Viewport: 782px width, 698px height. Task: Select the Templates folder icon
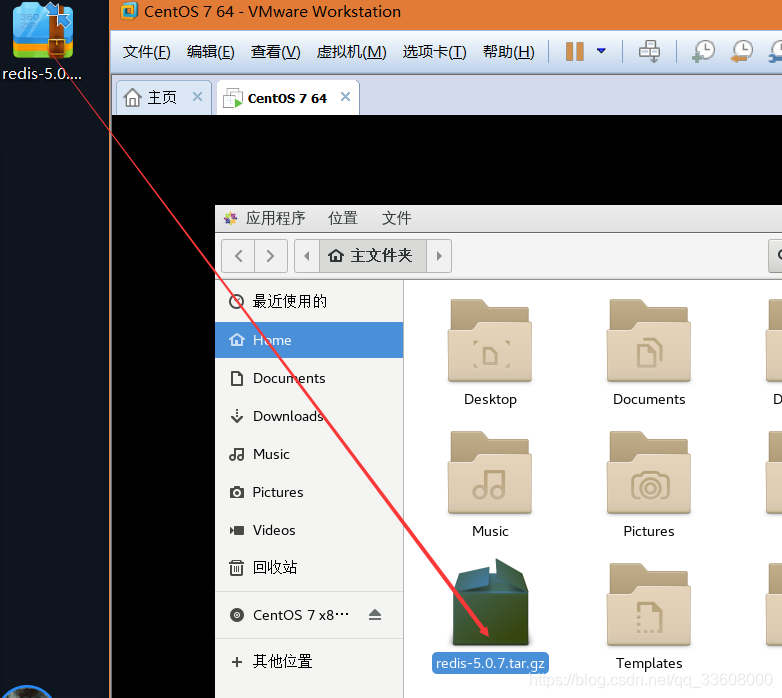coord(649,604)
